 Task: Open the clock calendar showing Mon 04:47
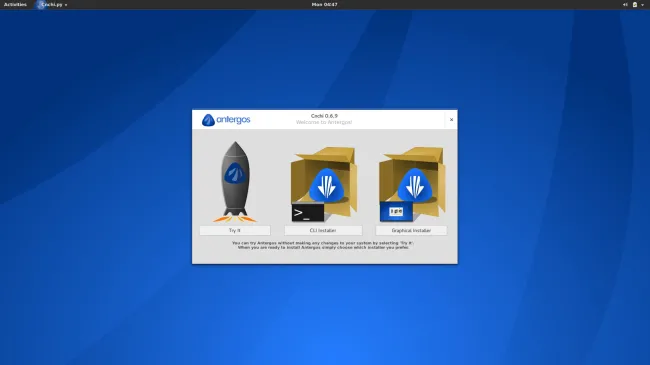(x=325, y=5)
